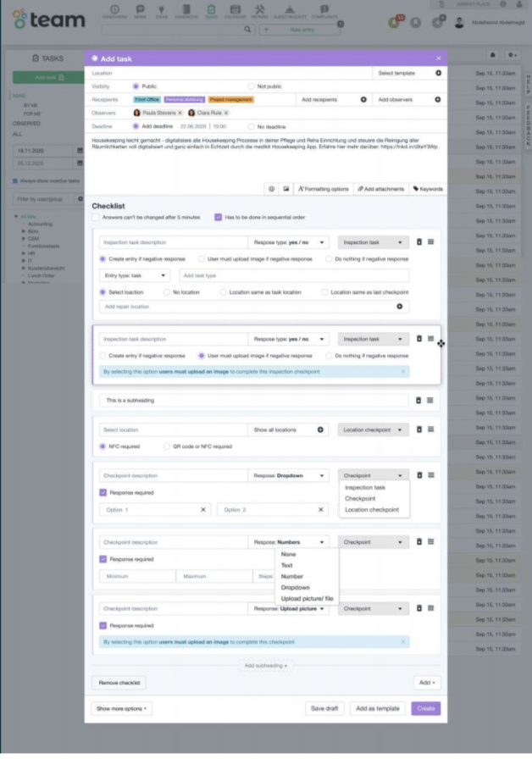Viewport: 532px width, 759px height.
Task: Open Response: Upload picture dropdown
Action: pos(289,609)
